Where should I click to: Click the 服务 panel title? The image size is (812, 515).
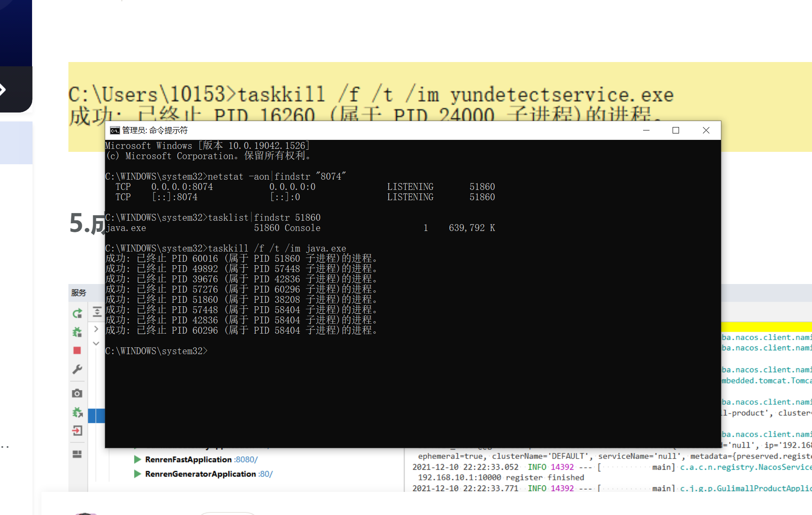[x=79, y=293]
